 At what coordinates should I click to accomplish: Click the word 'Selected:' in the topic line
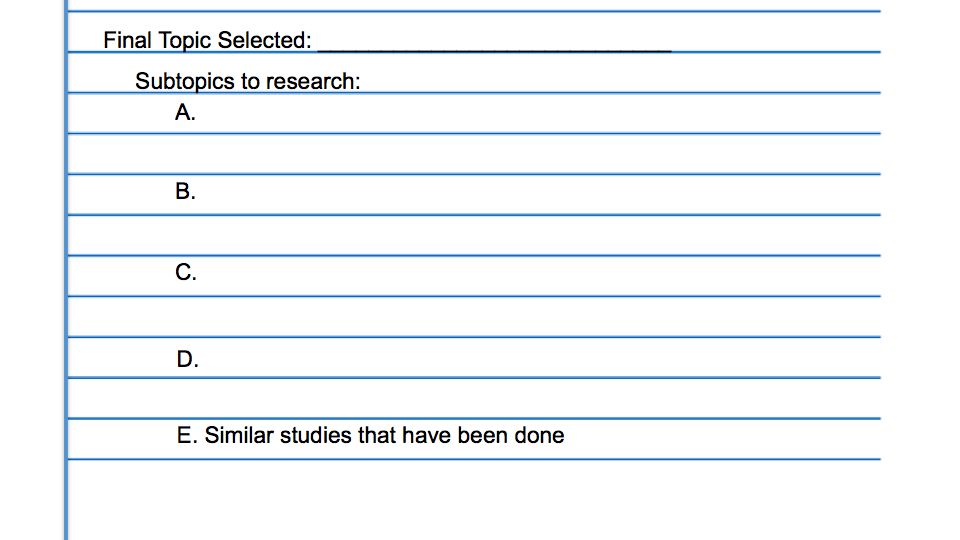point(264,40)
